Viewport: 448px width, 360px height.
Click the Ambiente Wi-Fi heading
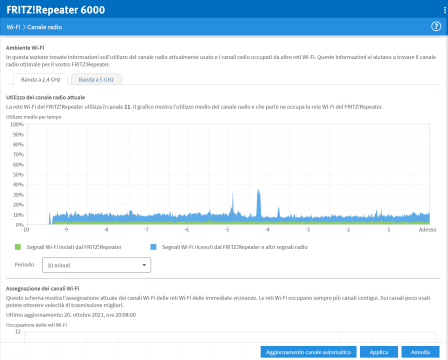click(25, 48)
